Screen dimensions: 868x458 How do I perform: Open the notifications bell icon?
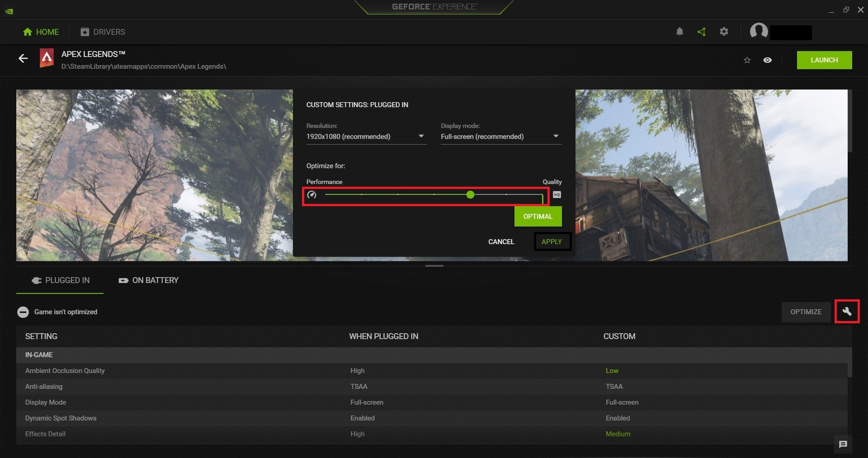(679, 32)
